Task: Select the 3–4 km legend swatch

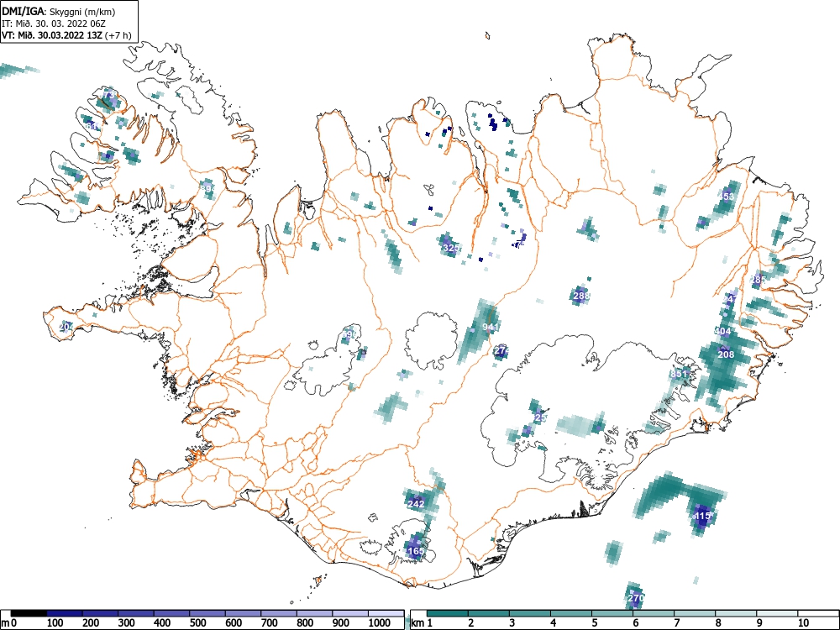Action: pyautogui.click(x=530, y=613)
